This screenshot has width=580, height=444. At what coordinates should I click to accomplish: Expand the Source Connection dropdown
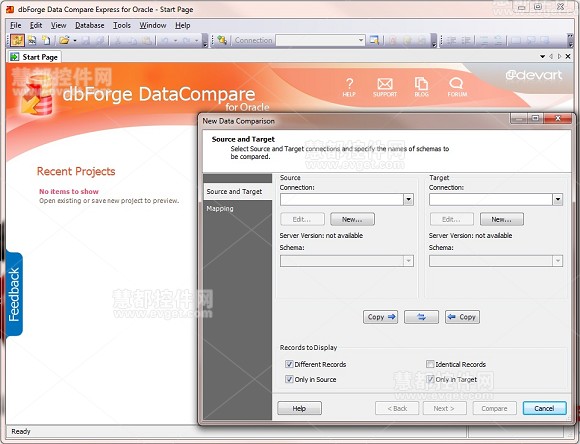tap(408, 200)
